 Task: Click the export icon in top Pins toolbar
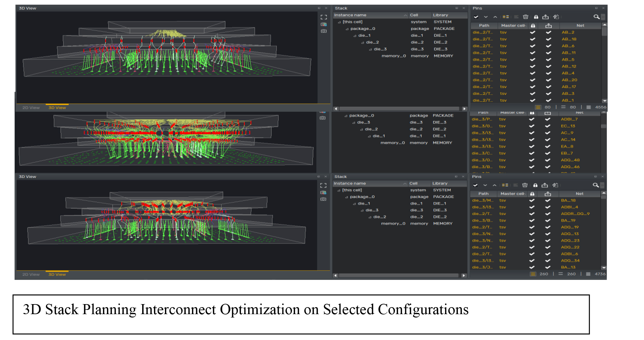pyautogui.click(x=546, y=17)
